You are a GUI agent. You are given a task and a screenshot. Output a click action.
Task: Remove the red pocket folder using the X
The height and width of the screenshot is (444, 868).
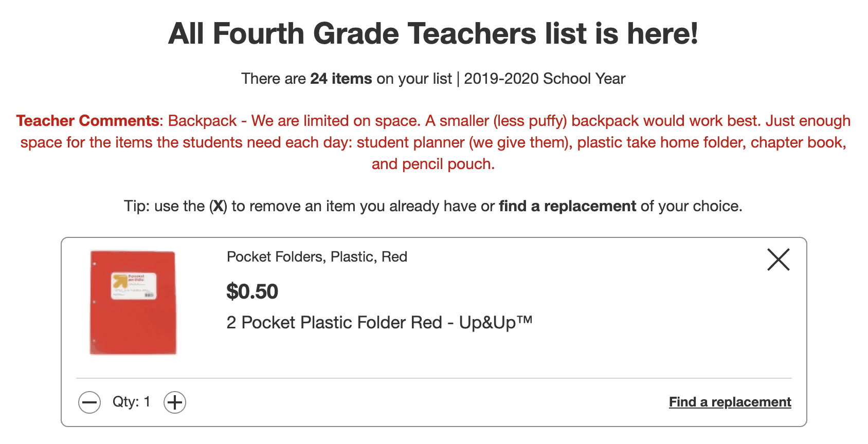pos(777,260)
